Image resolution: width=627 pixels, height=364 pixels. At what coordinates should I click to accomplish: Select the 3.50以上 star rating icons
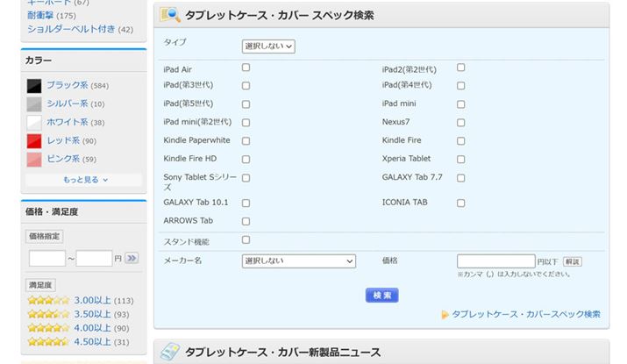pos(48,314)
